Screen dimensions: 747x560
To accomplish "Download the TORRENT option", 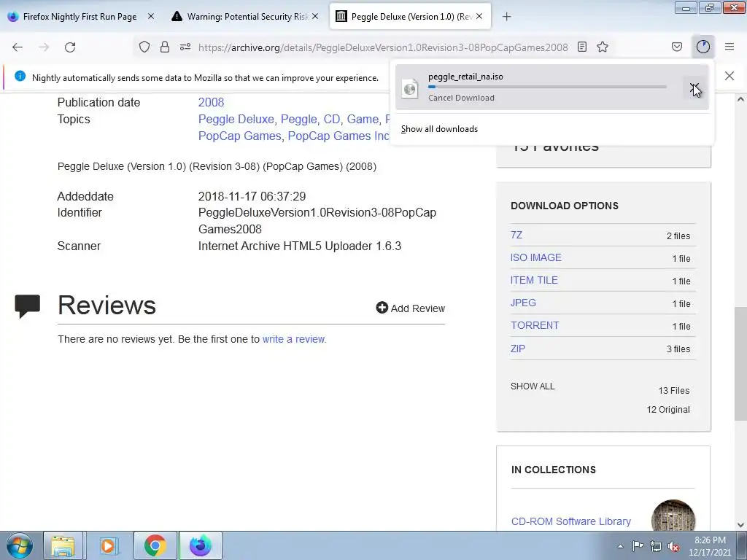I will (535, 325).
